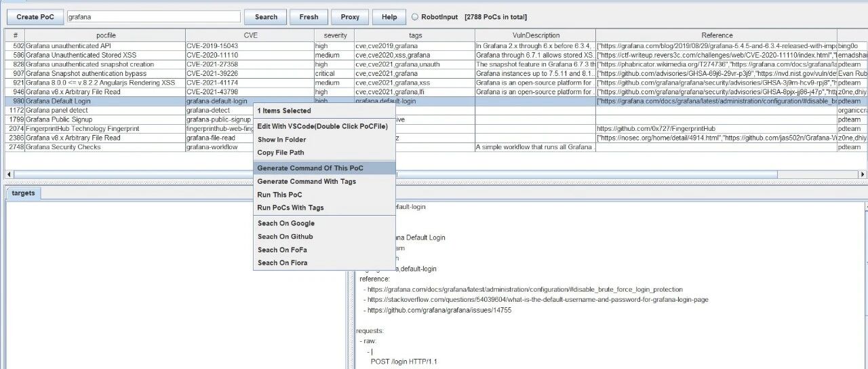Click the grafana issues 14755 reference line

coord(439,310)
